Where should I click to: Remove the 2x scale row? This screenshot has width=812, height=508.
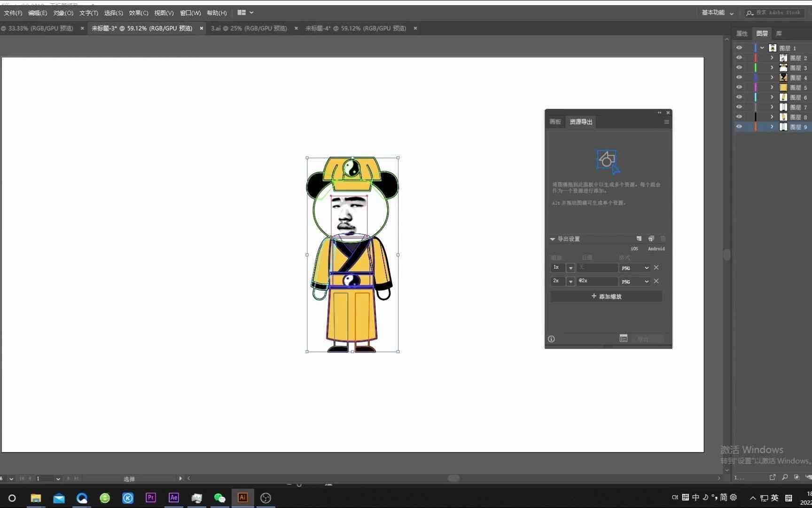coord(656,281)
